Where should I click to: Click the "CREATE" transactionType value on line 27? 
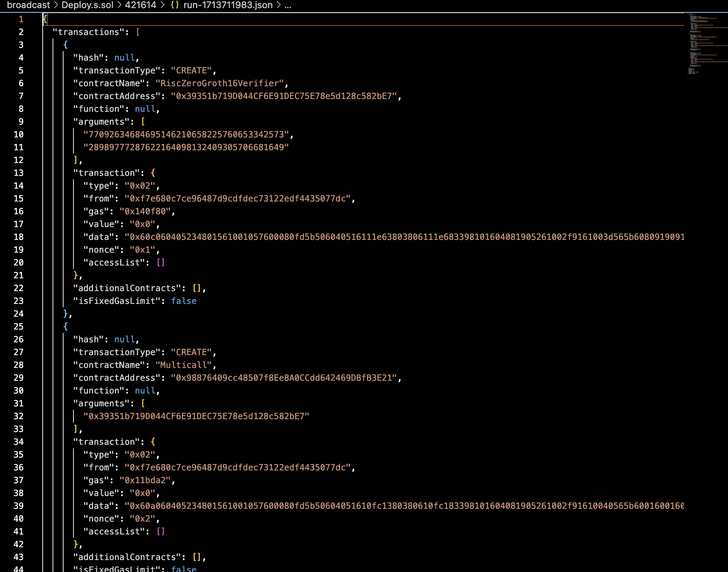(x=191, y=352)
